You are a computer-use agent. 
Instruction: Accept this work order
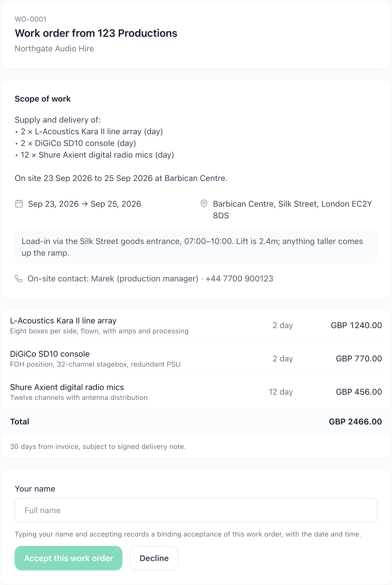point(68,558)
